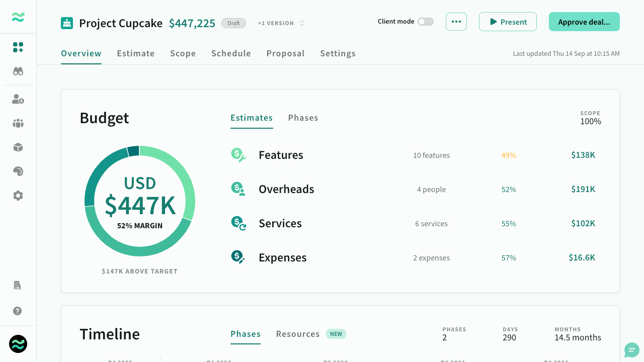This screenshot has width=644, height=362.
Task: Click the NEW badge beside Resources
Action: [x=336, y=334]
